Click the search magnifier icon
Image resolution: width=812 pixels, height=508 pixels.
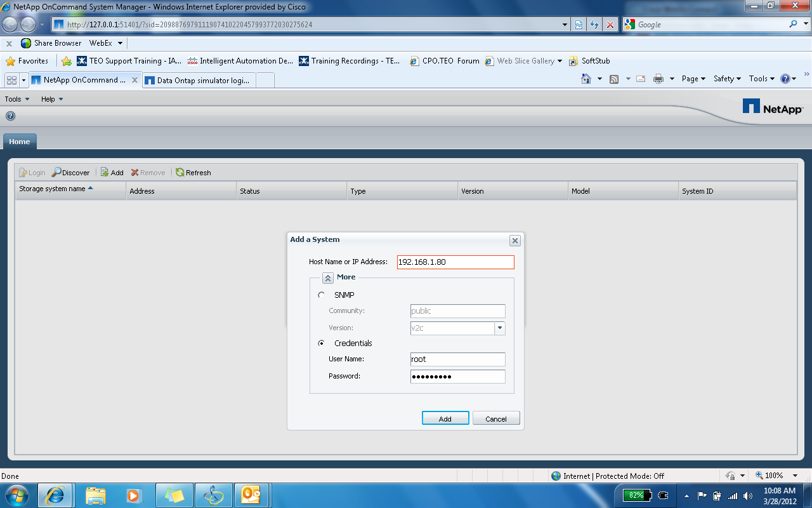coord(794,24)
